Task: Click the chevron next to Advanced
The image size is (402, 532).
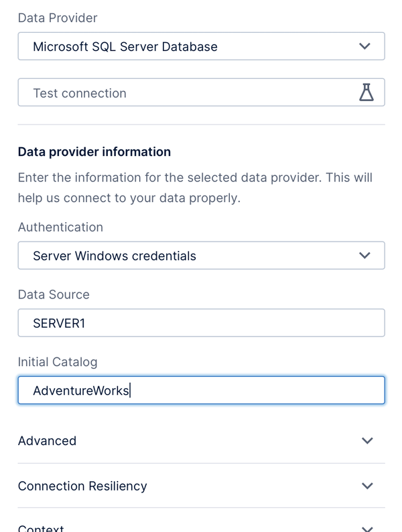Action: tap(367, 440)
